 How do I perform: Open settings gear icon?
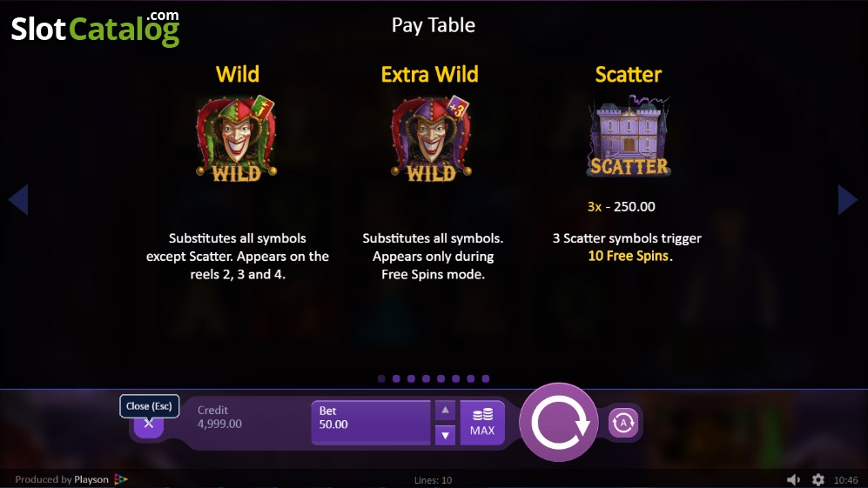coord(818,479)
